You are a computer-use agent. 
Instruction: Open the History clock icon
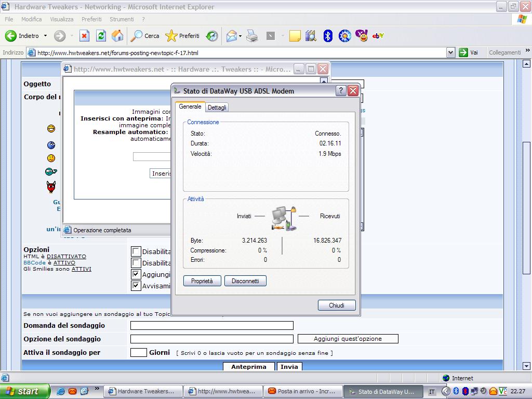(212, 36)
